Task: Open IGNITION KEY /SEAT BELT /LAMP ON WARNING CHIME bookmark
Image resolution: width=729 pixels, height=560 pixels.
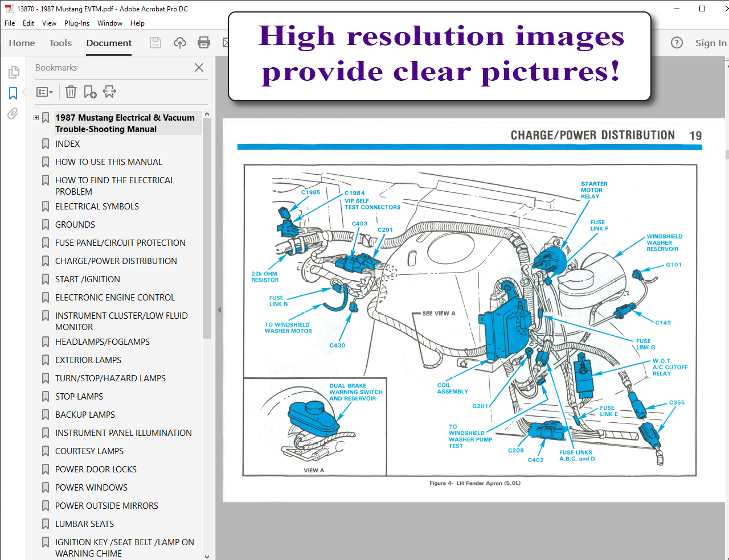Action: pyautogui.click(x=125, y=548)
